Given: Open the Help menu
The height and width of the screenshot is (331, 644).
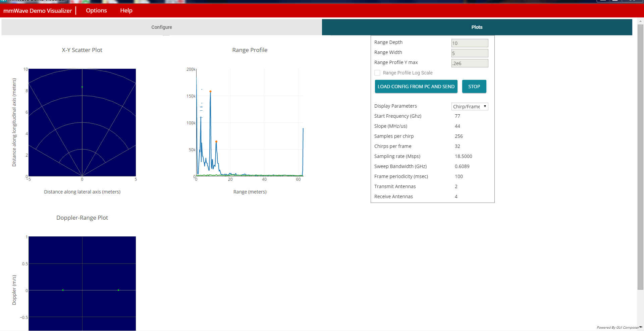Looking at the screenshot, I should tap(126, 10).
